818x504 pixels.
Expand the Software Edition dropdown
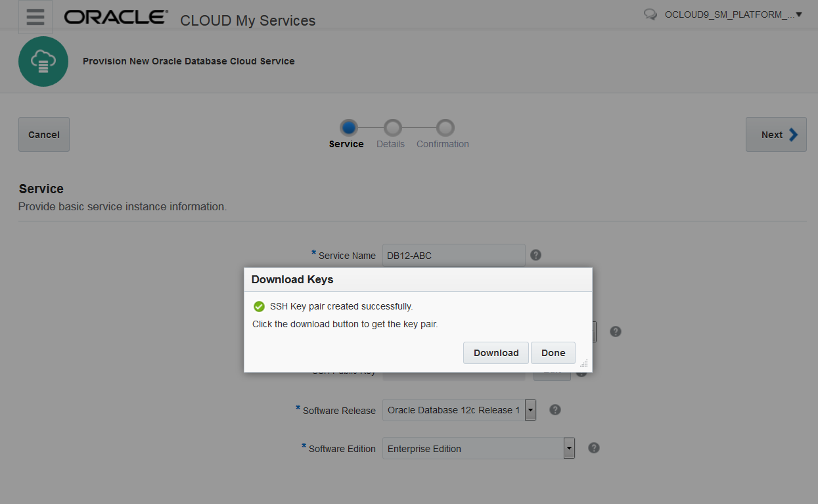[x=569, y=447]
